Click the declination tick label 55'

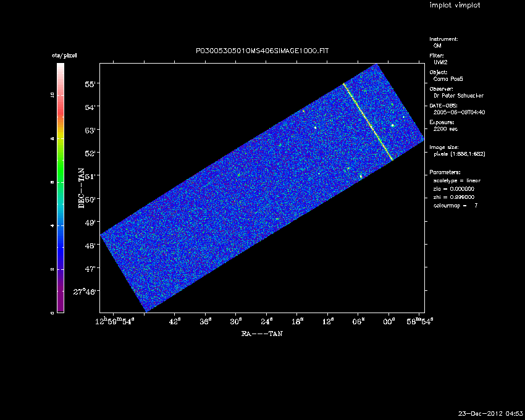pos(90,84)
